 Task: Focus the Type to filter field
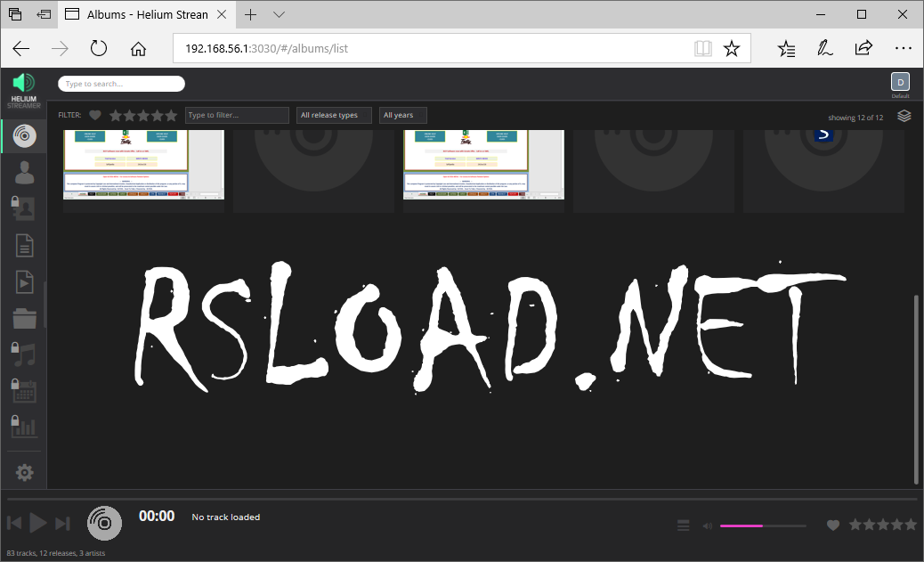(237, 115)
